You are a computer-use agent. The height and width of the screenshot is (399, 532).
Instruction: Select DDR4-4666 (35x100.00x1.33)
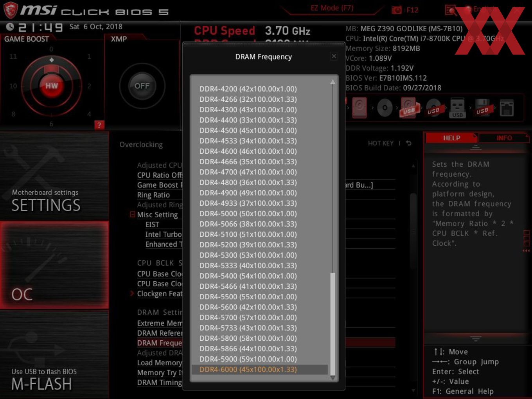click(x=259, y=162)
